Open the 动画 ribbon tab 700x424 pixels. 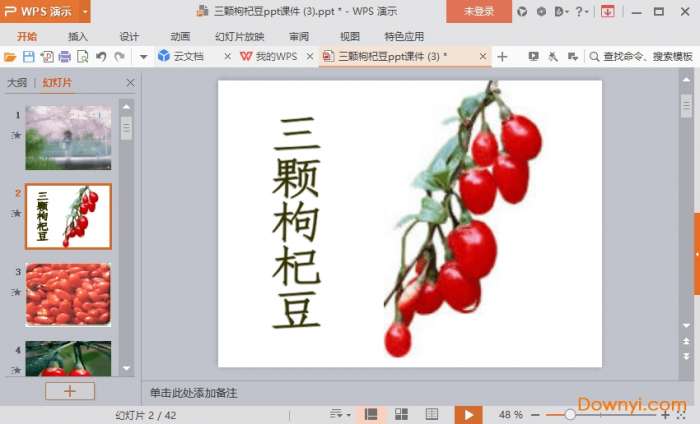pos(180,37)
